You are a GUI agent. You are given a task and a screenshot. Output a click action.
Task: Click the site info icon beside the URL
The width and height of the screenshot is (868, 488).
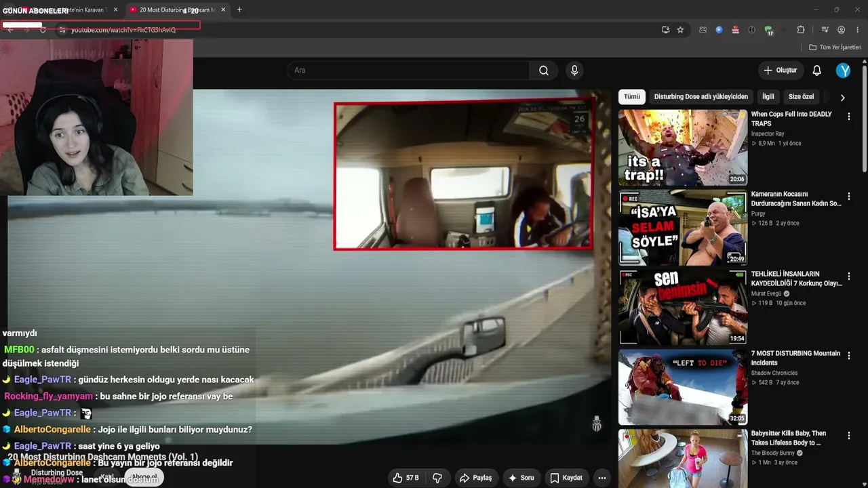[x=62, y=30]
